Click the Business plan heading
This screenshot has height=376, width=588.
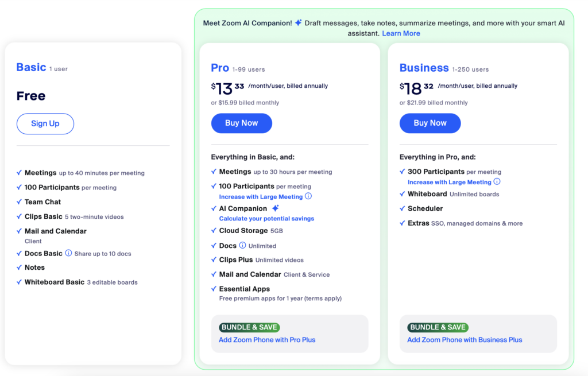point(424,68)
